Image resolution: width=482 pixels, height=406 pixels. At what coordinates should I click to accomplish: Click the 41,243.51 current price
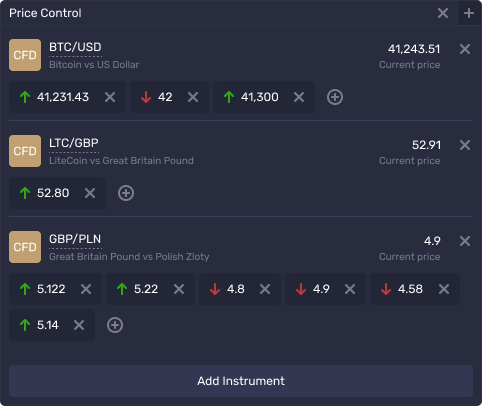[414, 49]
